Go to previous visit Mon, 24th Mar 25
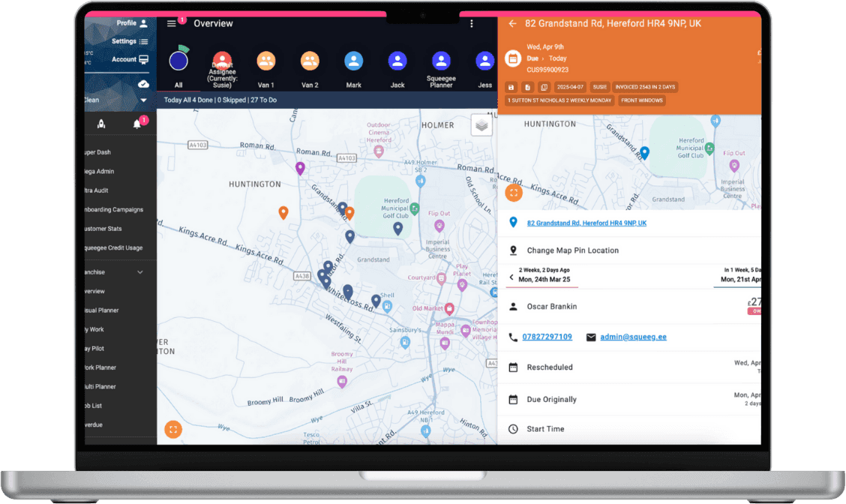 coord(540,277)
